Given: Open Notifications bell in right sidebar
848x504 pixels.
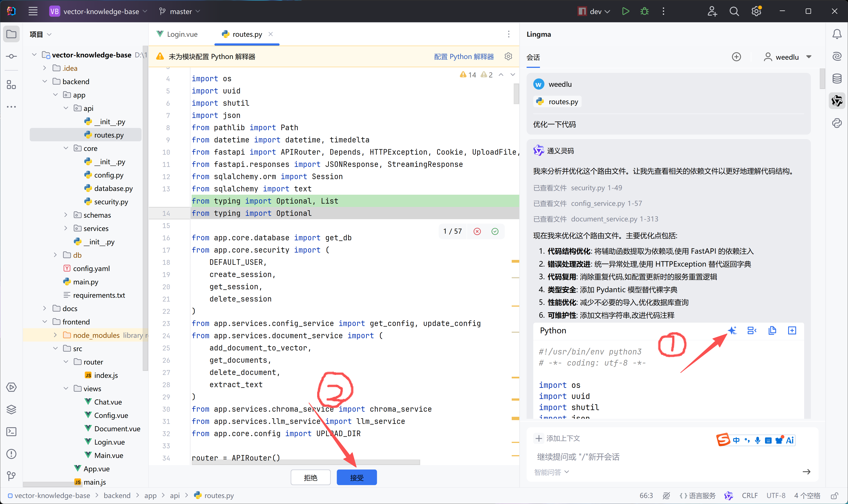Looking at the screenshot, I should coord(837,34).
